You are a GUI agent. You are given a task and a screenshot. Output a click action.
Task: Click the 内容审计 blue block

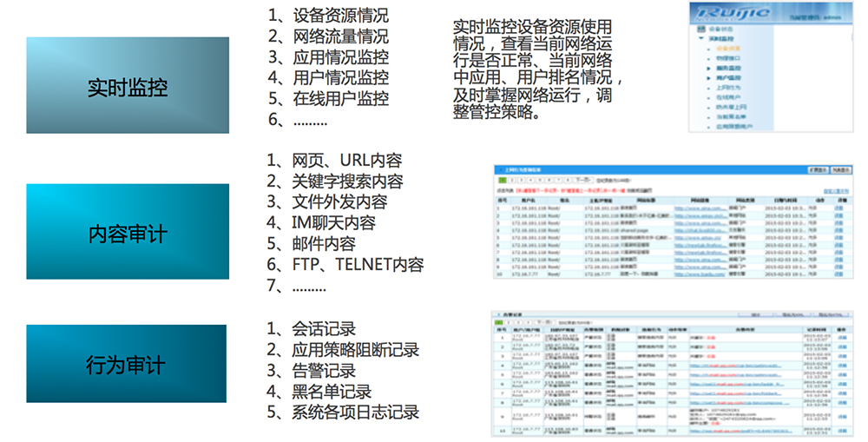tap(128, 233)
